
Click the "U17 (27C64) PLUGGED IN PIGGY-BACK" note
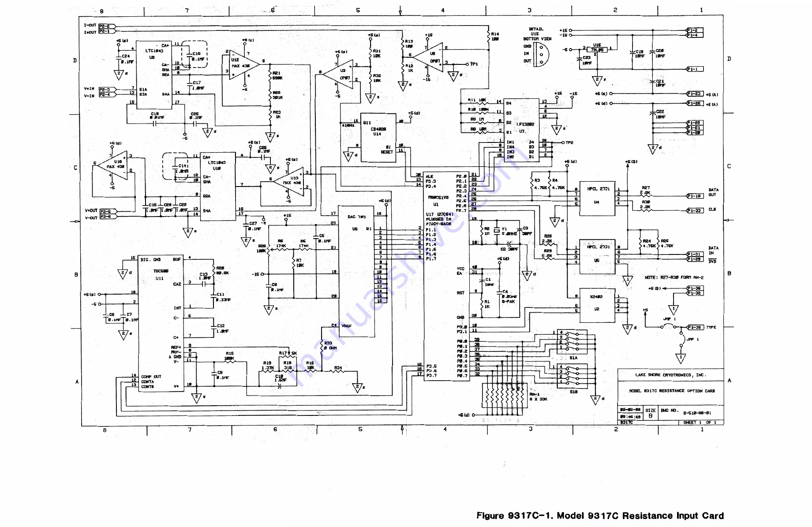click(x=439, y=219)
